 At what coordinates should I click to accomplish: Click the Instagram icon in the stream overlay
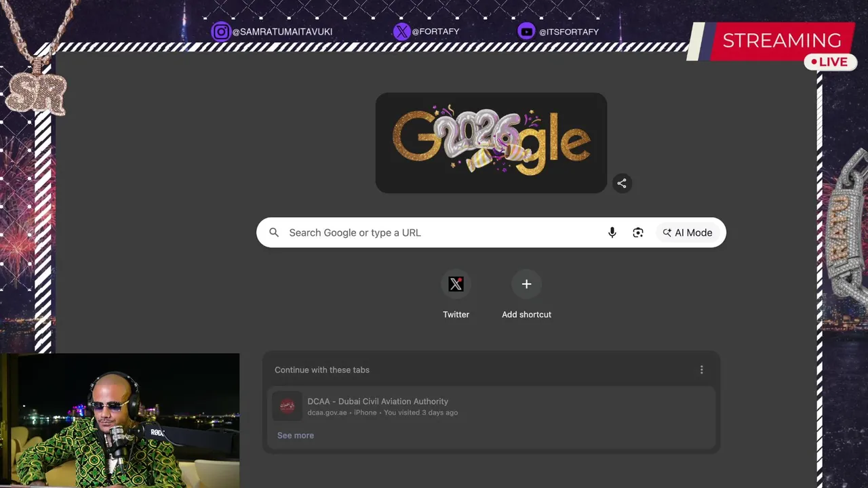point(221,31)
